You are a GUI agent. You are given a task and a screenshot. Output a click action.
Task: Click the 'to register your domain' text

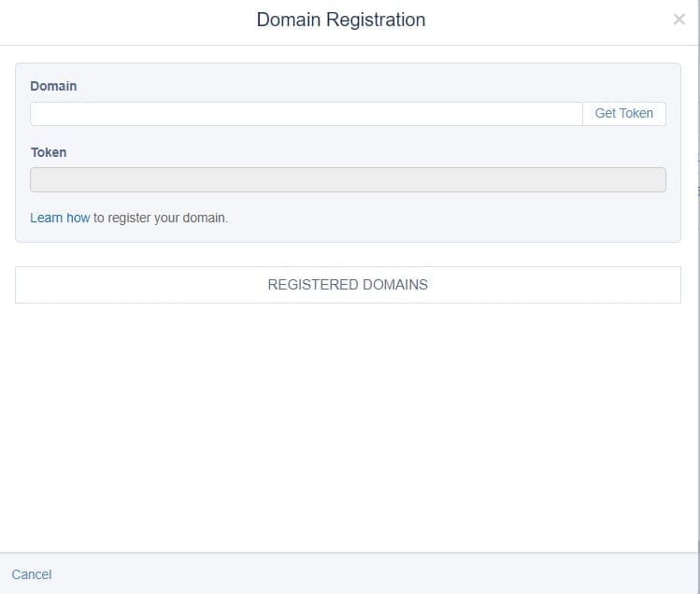coord(161,218)
